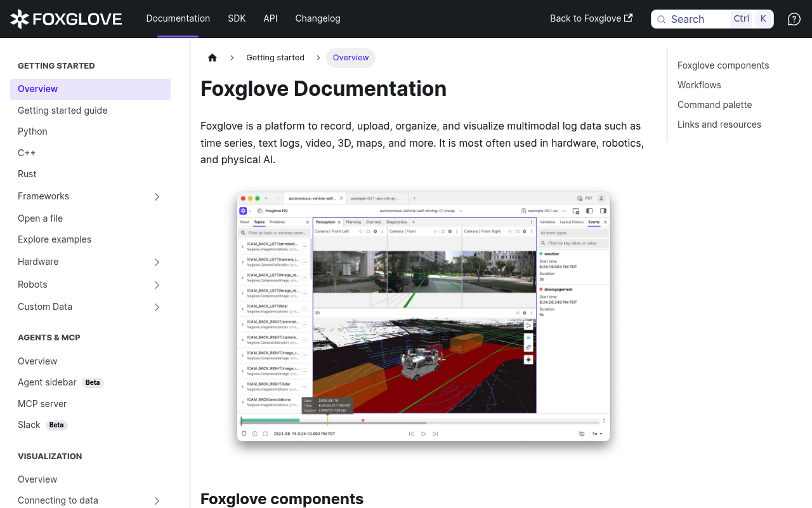Jump to Command palette section
This screenshot has width=812, height=508.
(x=715, y=105)
